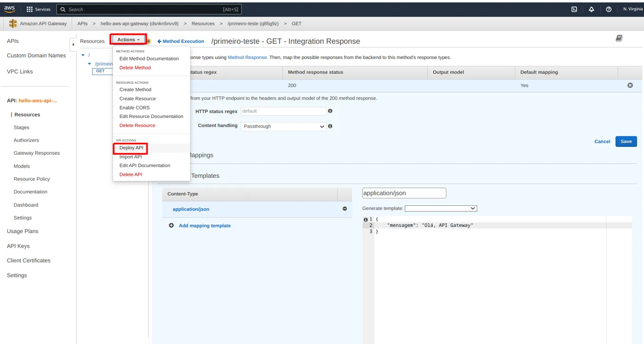Viewport: 644px width, 344px height.
Task: Click the plus icon to add a mapping template
Action: pos(171,226)
